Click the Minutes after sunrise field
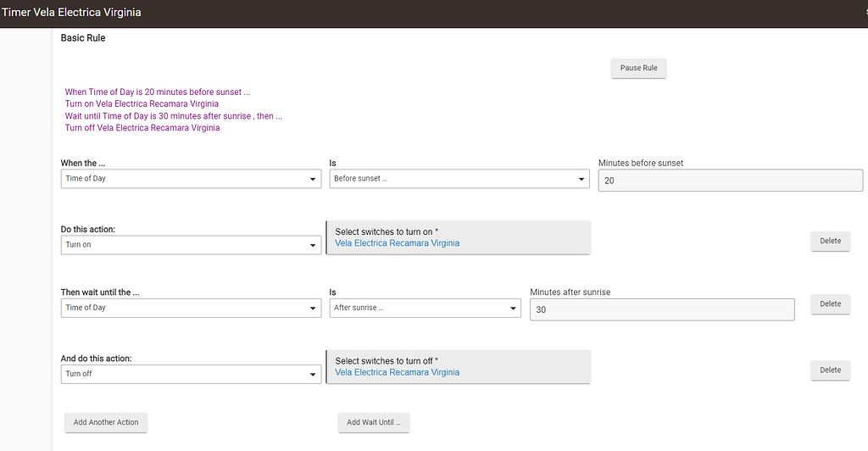 coord(661,310)
